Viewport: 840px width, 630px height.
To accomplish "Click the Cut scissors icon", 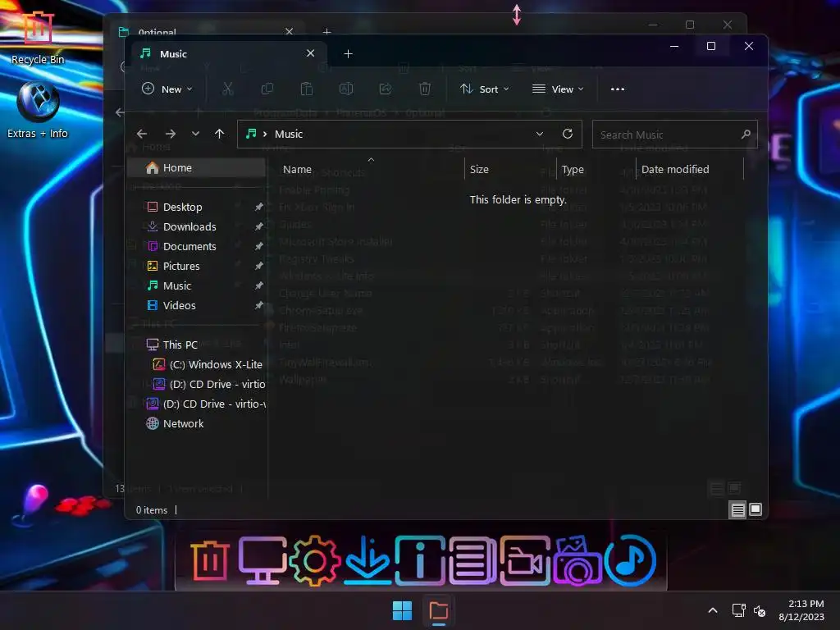I will 228,89.
